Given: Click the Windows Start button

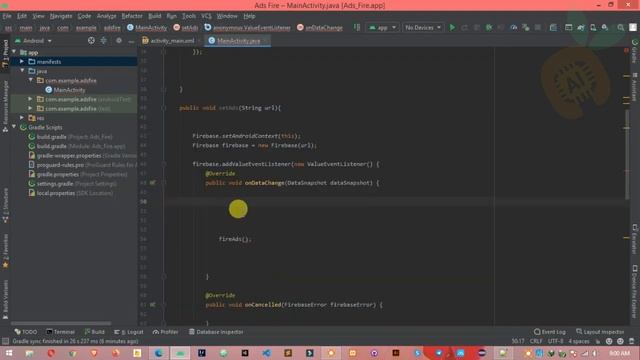Looking at the screenshot, I should click(9, 353).
